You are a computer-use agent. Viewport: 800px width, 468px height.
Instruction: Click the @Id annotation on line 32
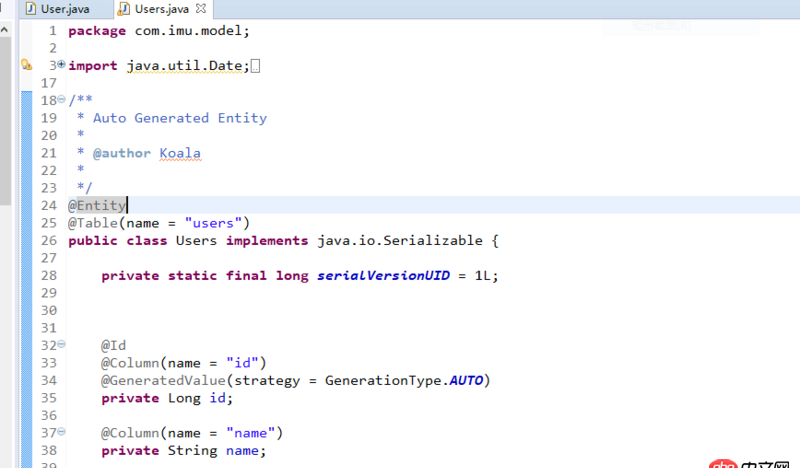113,346
